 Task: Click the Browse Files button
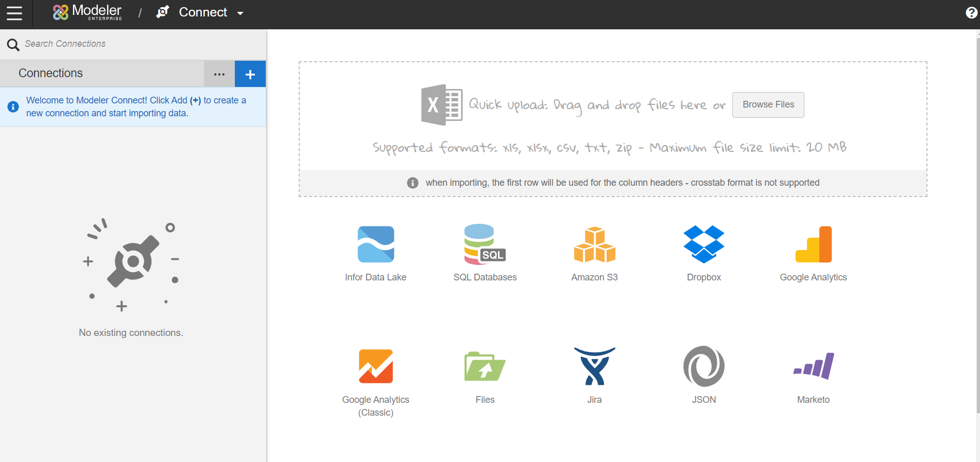pyautogui.click(x=768, y=105)
